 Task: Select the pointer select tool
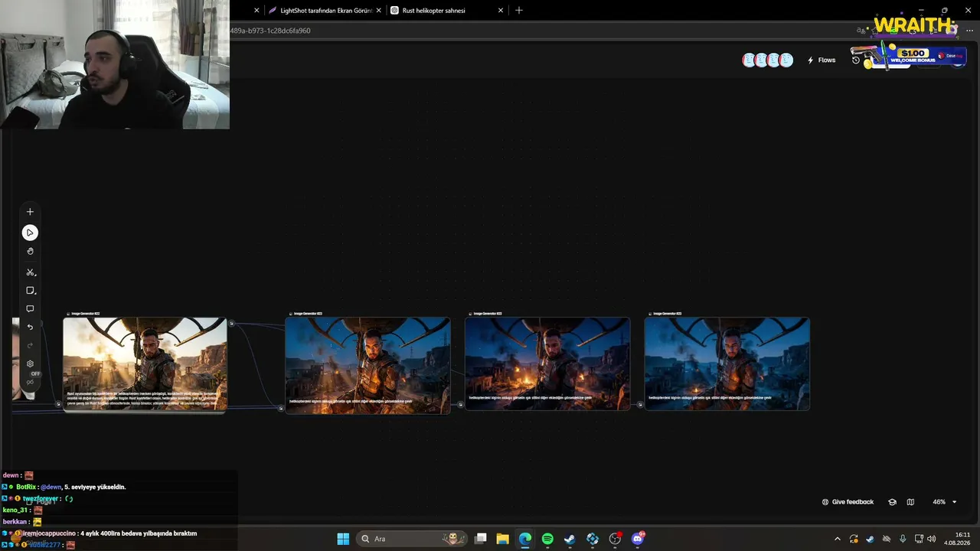click(x=30, y=233)
